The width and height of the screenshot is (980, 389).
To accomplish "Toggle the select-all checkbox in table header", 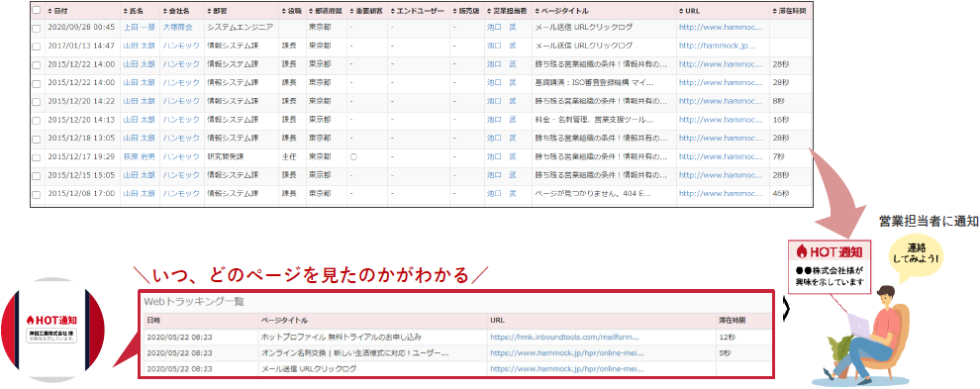I will tap(37, 10).
